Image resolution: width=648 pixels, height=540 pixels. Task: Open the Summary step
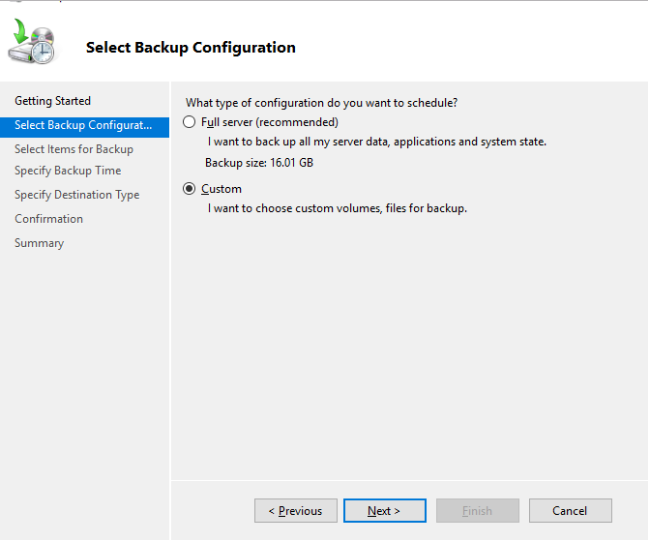[39, 243]
